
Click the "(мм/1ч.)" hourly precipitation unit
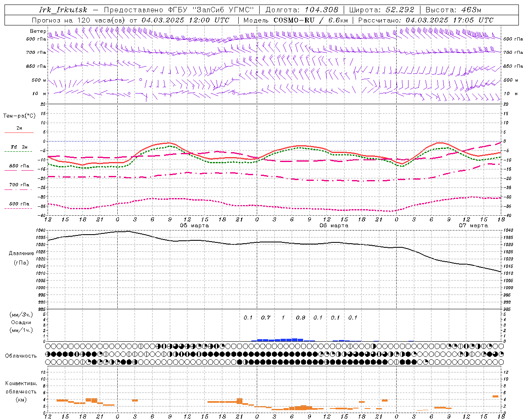[x=21, y=330]
